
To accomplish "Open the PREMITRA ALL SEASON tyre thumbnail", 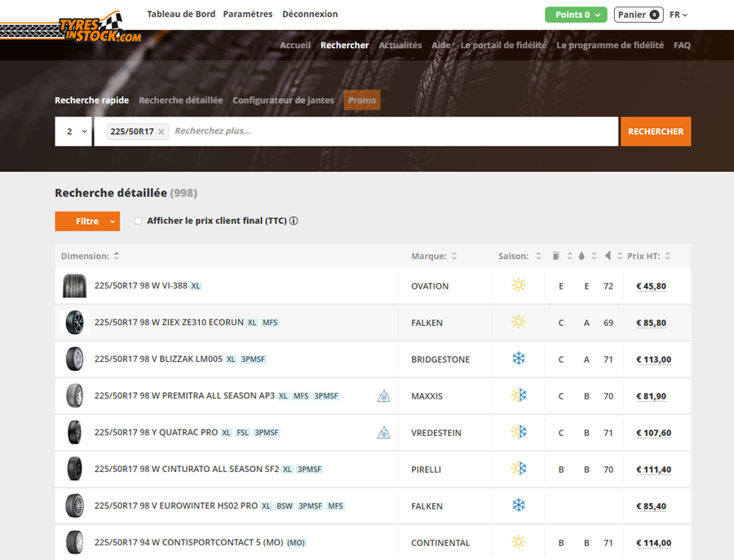I will (x=74, y=396).
